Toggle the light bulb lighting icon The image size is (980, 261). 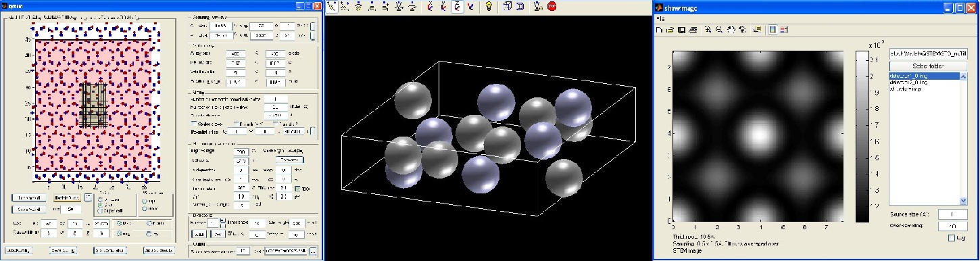tap(489, 7)
